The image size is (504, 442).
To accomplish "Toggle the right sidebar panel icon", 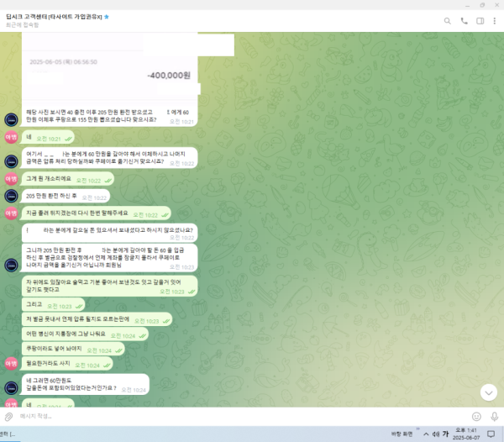I will pyautogui.click(x=480, y=21).
